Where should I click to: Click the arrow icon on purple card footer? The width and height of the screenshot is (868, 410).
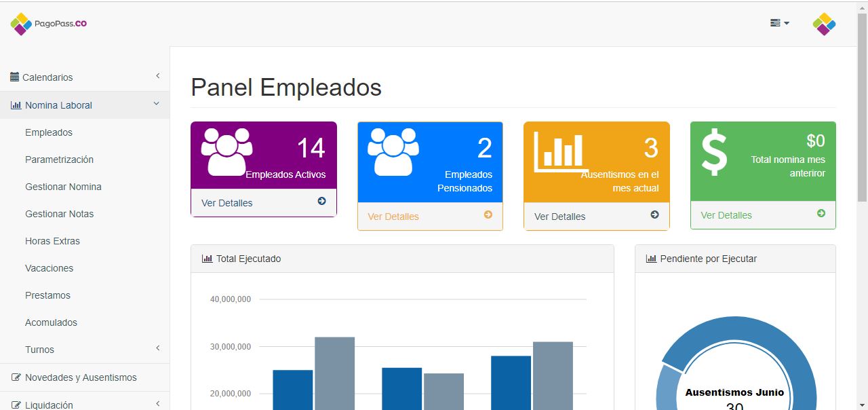pyautogui.click(x=321, y=202)
